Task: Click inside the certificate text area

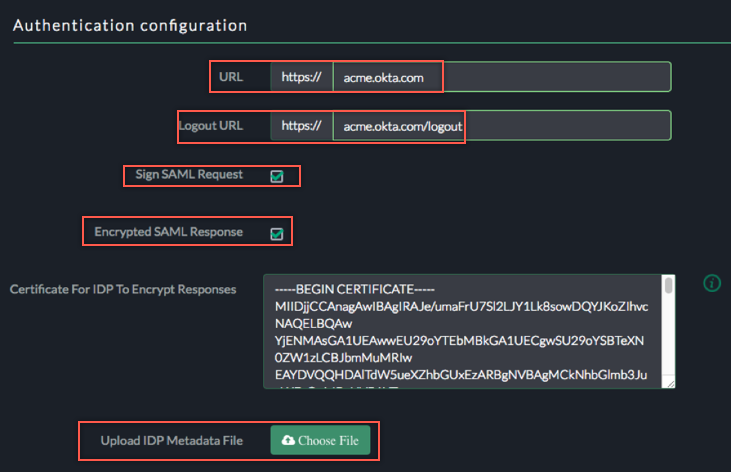Action: (x=460, y=330)
